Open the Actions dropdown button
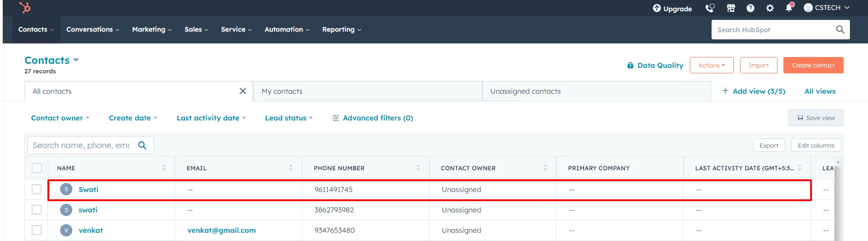This screenshot has width=868, height=241. [712, 65]
